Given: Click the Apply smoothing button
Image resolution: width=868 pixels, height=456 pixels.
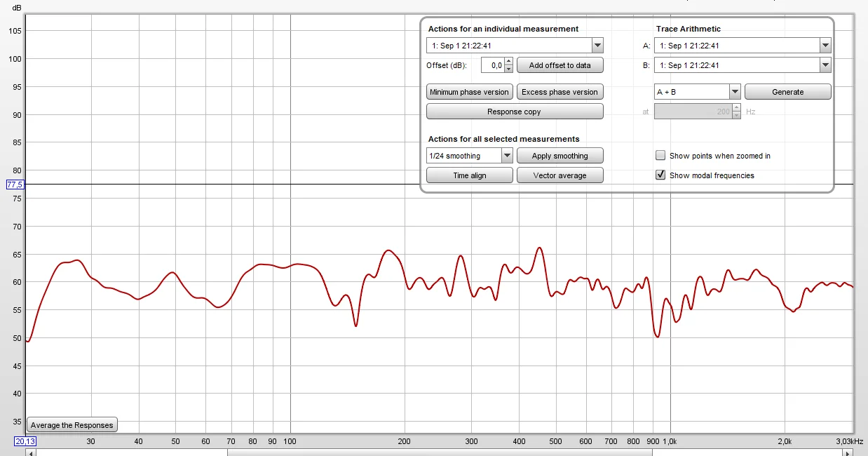Looking at the screenshot, I should 560,156.
